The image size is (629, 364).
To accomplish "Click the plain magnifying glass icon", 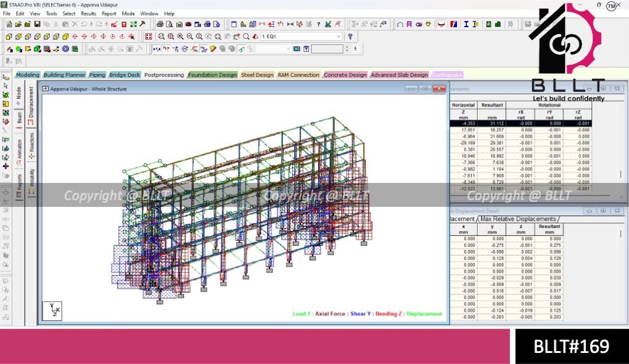I will (246, 36).
